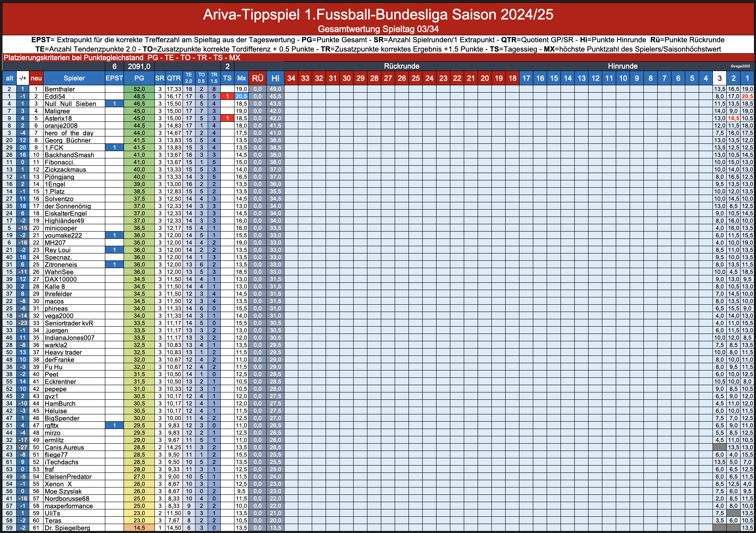Select player name 'Seniortrader kvR'
Viewport: 756px width, 533px height.
[69, 323]
